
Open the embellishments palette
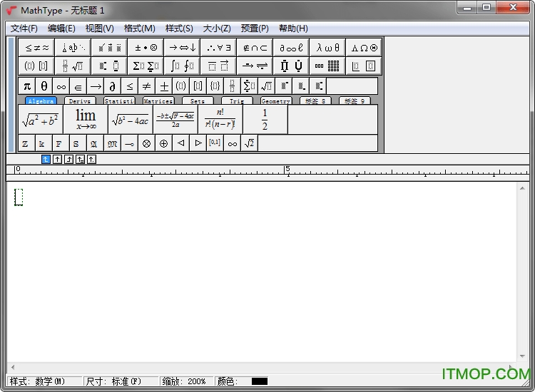(110, 48)
